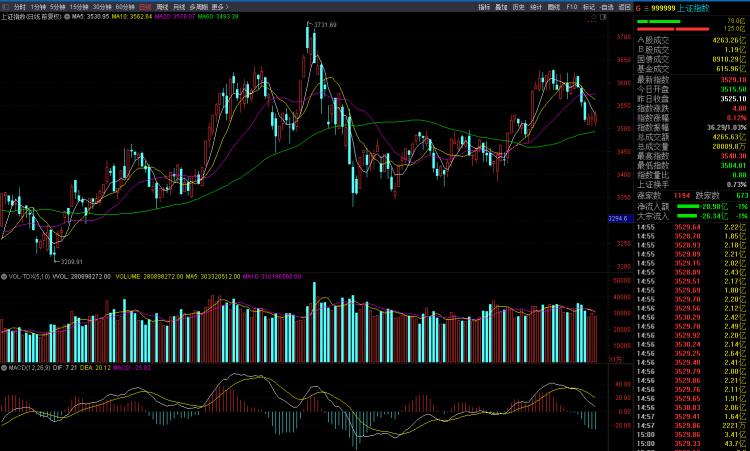
Task: Click the round icon beside VOL-TDX indicator
Action: coord(4,276)
